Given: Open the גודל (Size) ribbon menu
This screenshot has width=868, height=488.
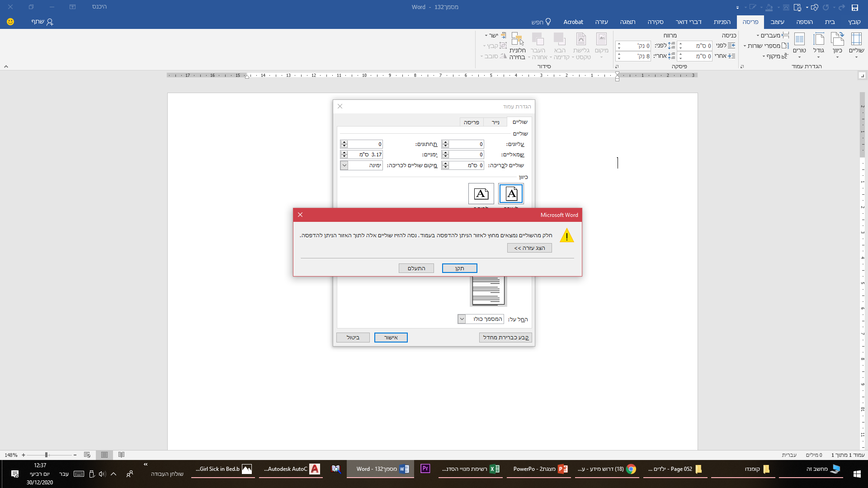Looking at the screenshot, I should tap(819, 45).
